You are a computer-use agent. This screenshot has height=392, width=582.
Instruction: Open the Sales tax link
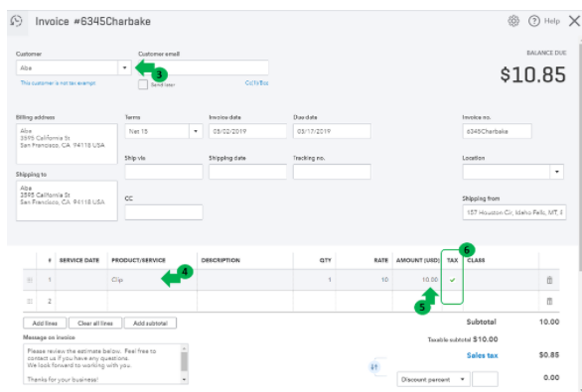pos(482,355)
